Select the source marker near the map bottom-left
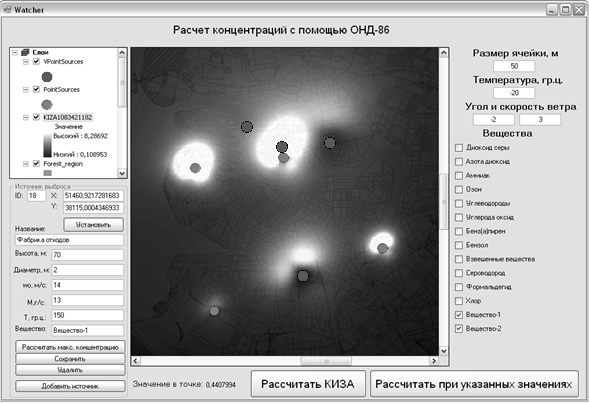Screen dimensions: 589x403 (x=214, y=311)
